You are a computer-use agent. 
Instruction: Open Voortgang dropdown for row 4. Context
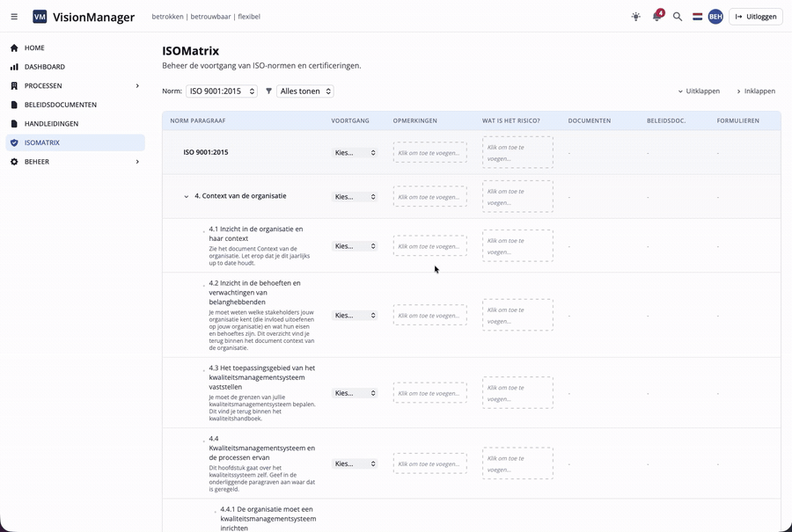[355, 197]
